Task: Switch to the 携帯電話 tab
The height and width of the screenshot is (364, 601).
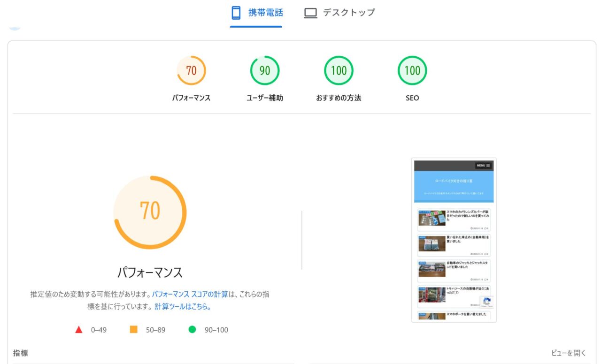Action: tap(256, 13)
